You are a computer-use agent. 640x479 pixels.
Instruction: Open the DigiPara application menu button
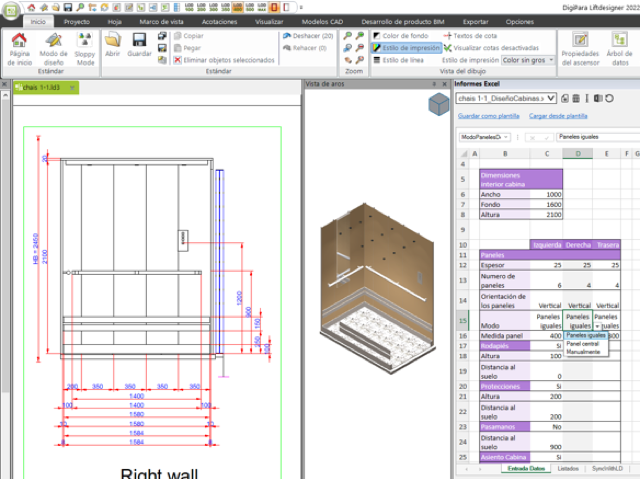click(x=11, y=11)
